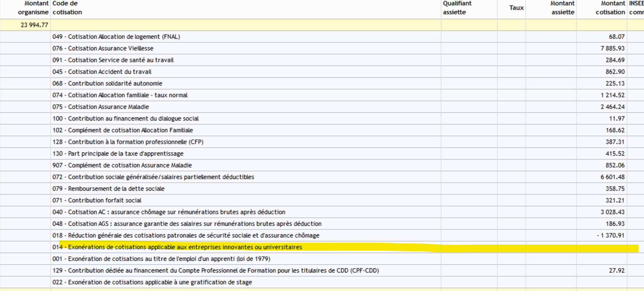Click the 11.97 cotisation amount
The height and width of the screenshot is (291, 644).
(617, 118)
